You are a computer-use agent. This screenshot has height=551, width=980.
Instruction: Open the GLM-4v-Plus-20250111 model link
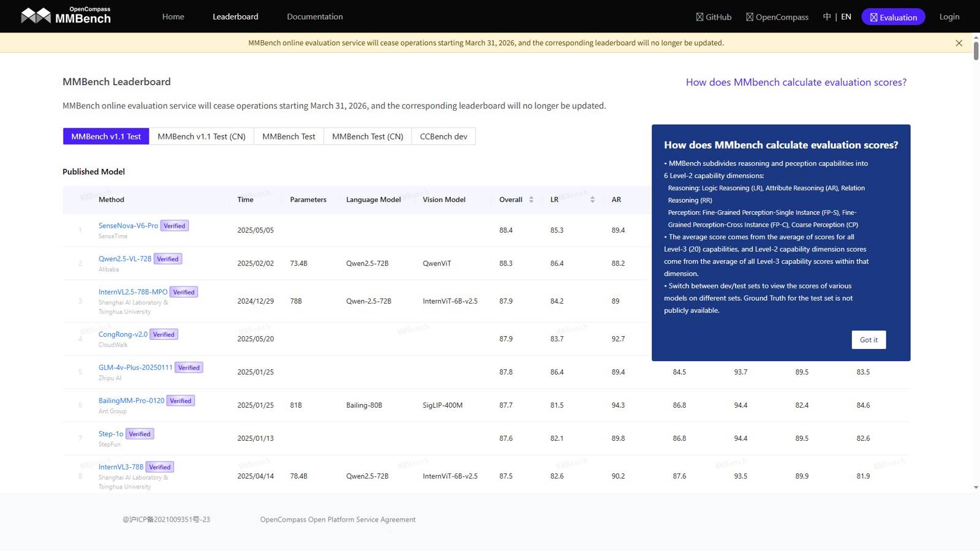135,367
